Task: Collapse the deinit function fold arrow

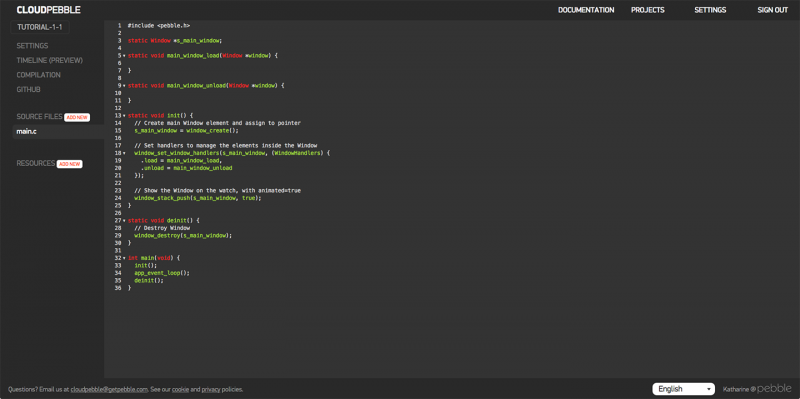Action: click(124, 220)
